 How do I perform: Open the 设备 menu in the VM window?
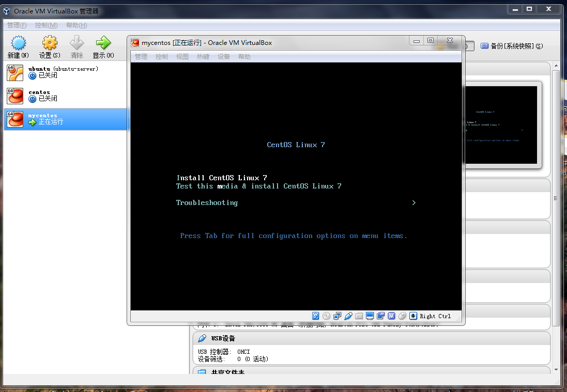click(223, 57)
